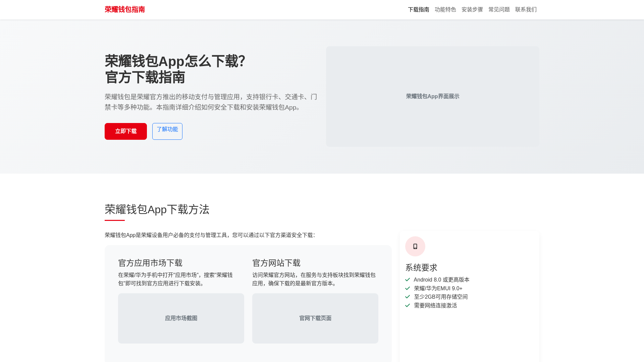The width and height of the screenshot is (644, 362).
Task: Click the 荣耀钱包App下载方法 section title
Action: (x=157, y=209)
